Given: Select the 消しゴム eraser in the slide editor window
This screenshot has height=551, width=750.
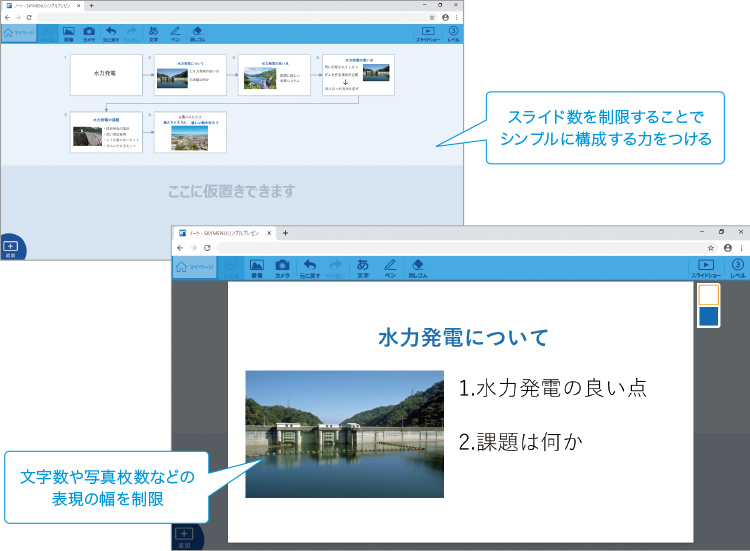Looking at the screenshot, I should point(417,267).
